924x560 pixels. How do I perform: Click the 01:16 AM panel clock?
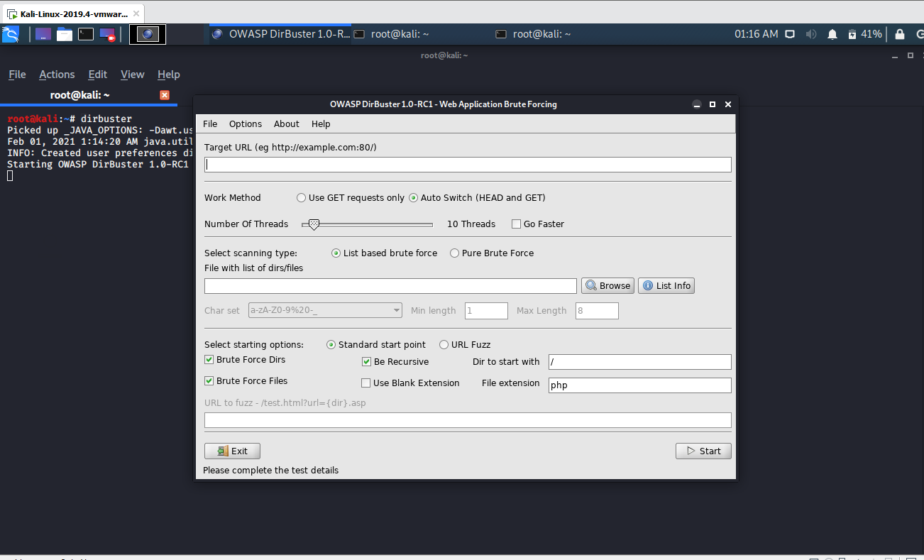(756, 34)
